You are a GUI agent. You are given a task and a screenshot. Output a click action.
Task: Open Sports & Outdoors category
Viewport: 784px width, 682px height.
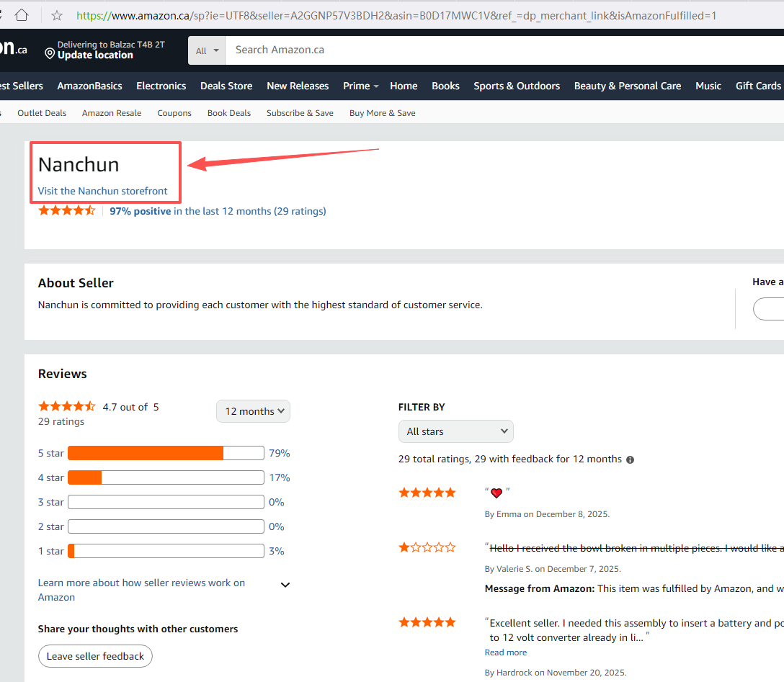(x=517, y=86)
